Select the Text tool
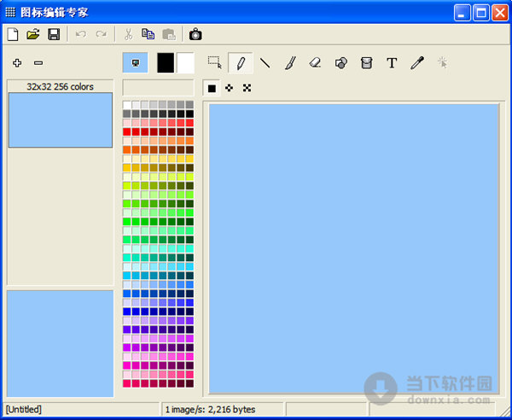The width and height of the screenshot is (512, 420). (392, 62)
